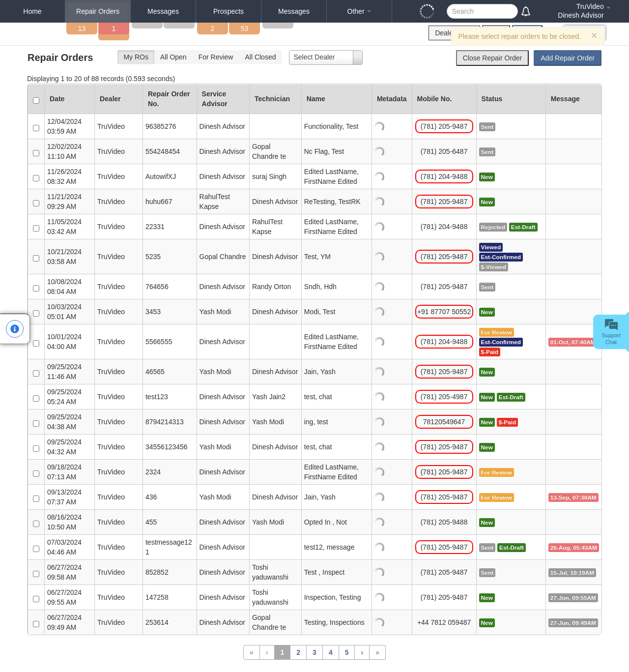Click the loading spinner icon in header
629x672 pixels.
pos(427,11)
